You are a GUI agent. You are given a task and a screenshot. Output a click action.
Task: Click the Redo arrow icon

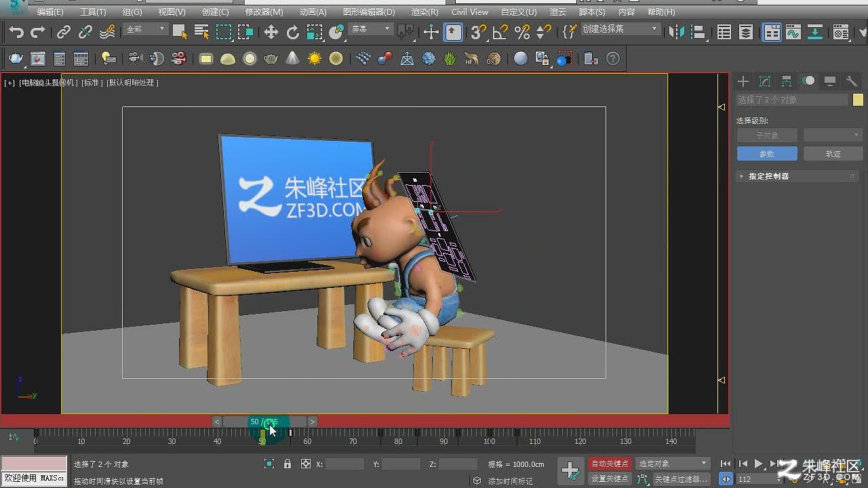click(38, 32)
